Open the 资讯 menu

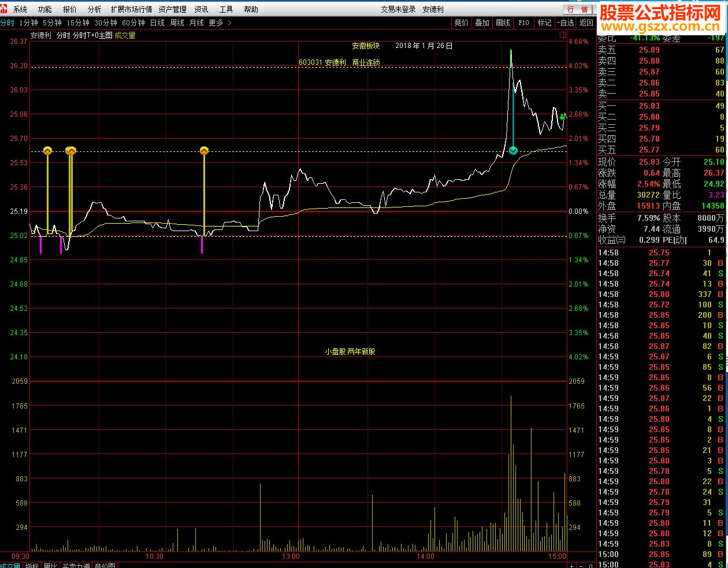202,9
